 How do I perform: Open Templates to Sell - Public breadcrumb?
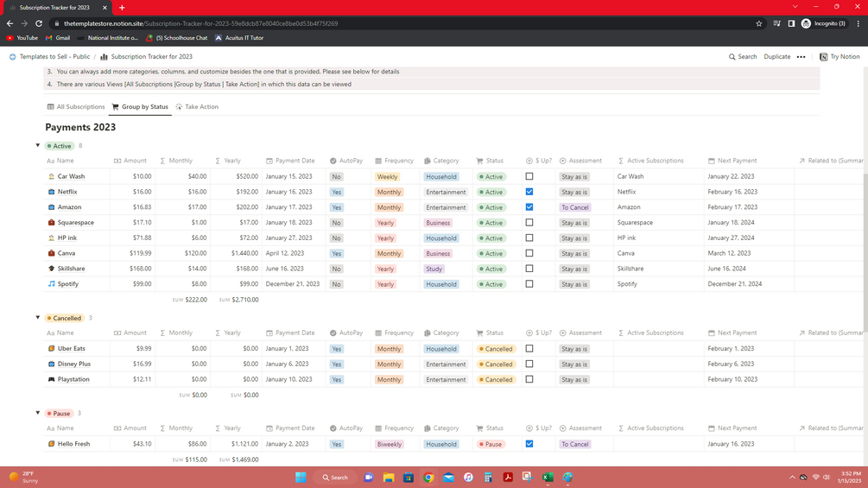[49, 57]
